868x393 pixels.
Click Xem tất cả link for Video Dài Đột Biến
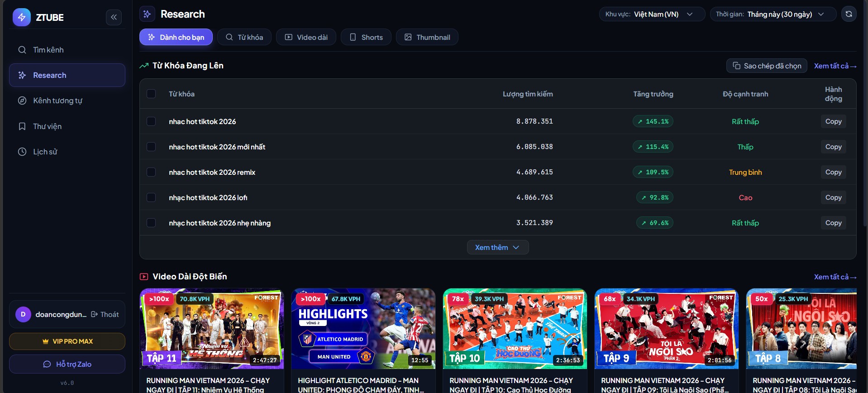(x=835, y=277)
